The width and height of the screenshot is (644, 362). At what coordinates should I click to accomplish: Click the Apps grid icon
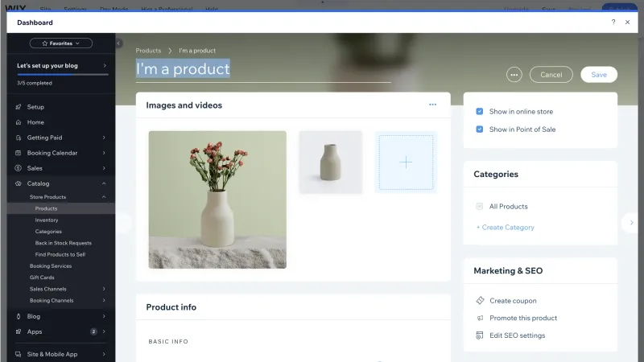18,331
